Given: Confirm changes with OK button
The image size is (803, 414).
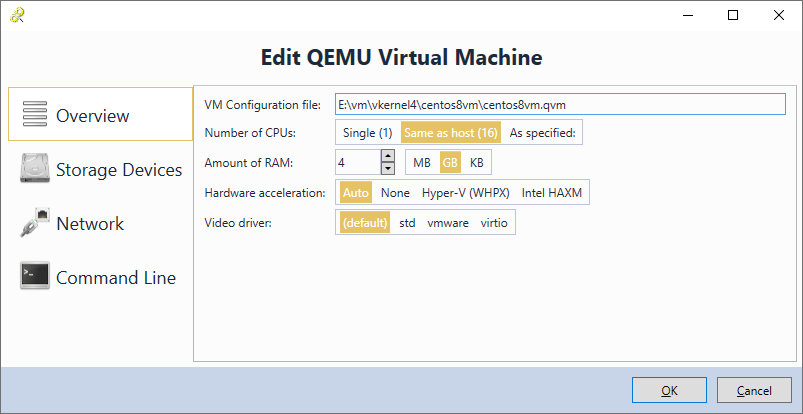Looking at the screenshot, I should pyautogui.click(x=669, y=390).
